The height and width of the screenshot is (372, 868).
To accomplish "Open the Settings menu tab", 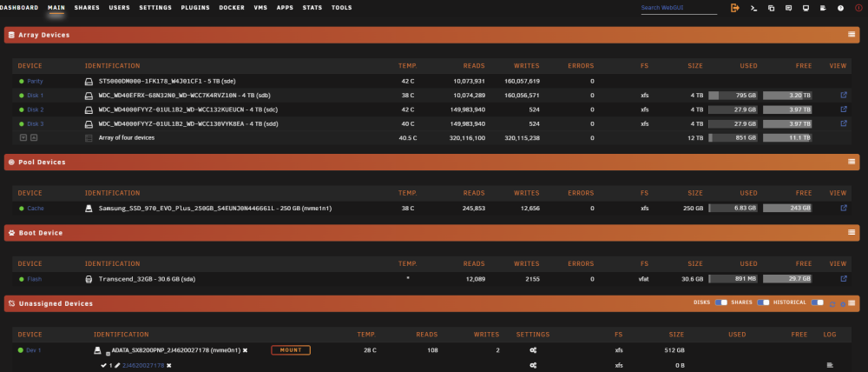I will click(x=155, y=8).
